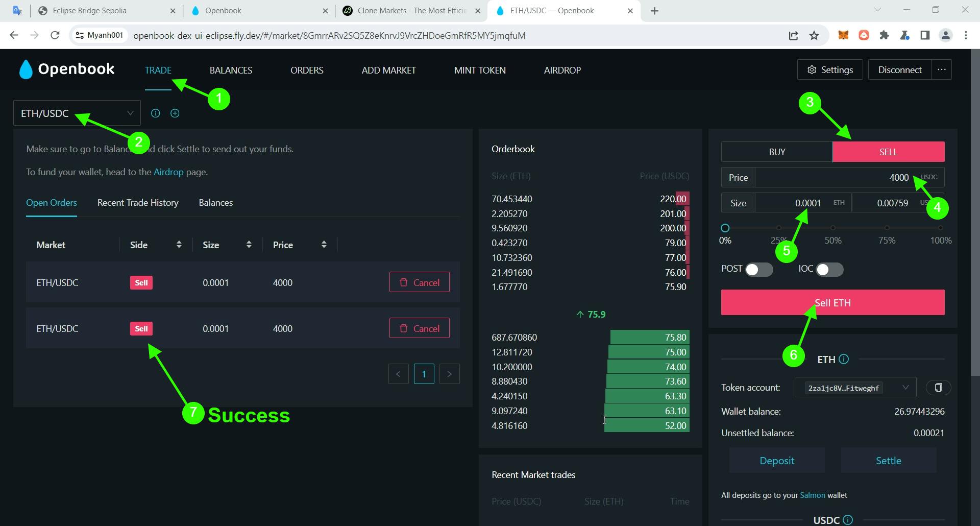Expand the token account dropdown

(856, 388)
